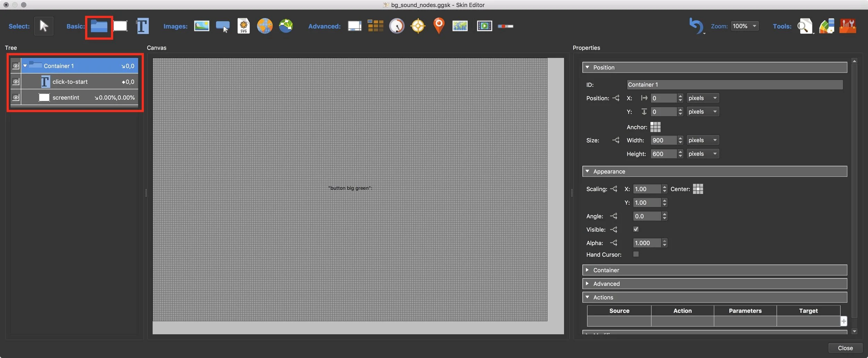Open the magnifier search tool
This screenshot has width=868, height=358.
point(805,26)
